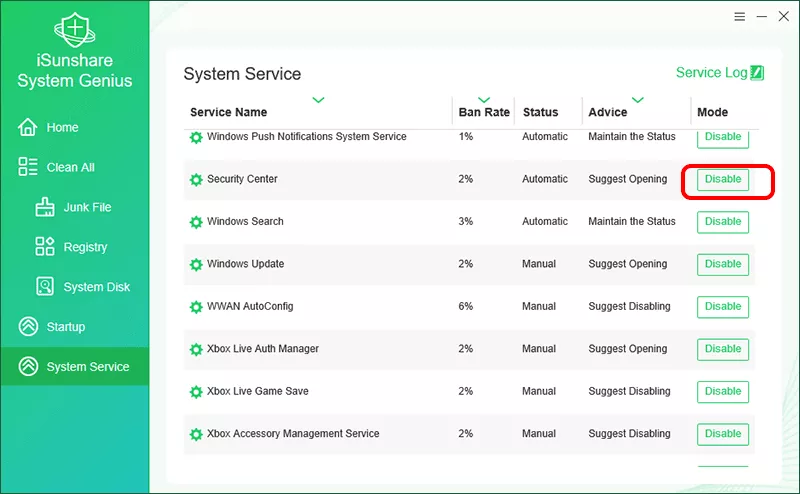
Task: Open the Registry cleaner page
Action: click(x=84, y=247)
